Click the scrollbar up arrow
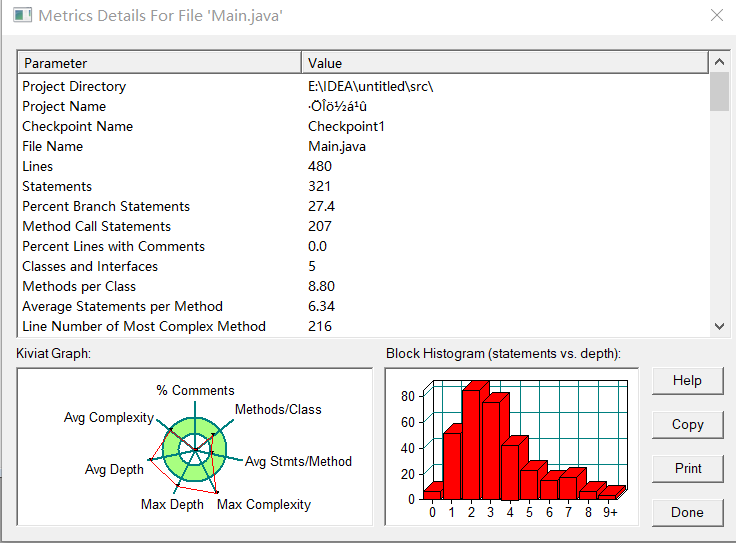This screenshot has width=736, height=543. tap(719, 62)
